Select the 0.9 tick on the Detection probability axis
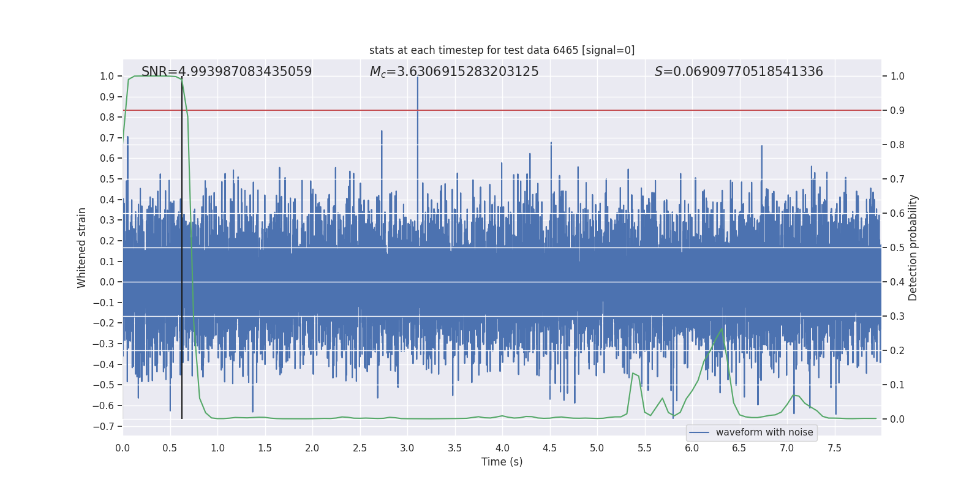The image size is (980, 490). pos(897,111)
